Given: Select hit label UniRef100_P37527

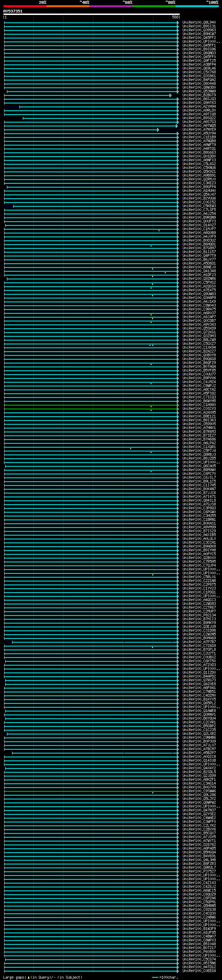Looking at the screenshot, I should [199, 871].
